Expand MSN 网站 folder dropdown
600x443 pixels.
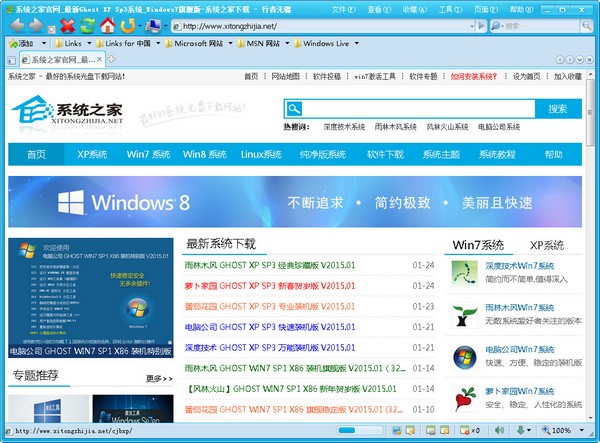[287, 43]
